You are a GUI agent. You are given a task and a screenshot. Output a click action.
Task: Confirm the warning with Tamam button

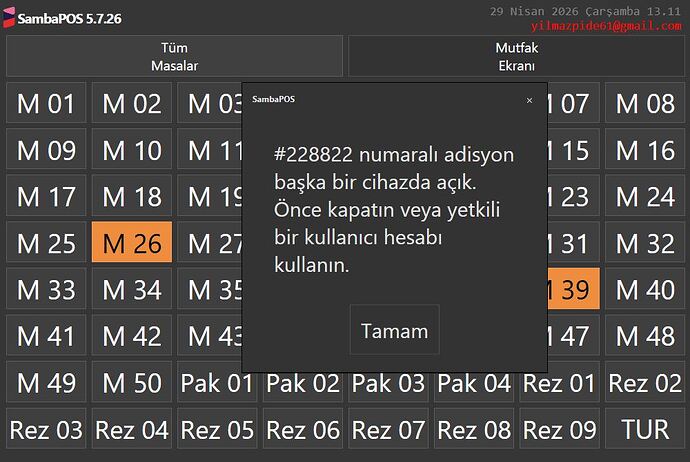coord(395,331)
